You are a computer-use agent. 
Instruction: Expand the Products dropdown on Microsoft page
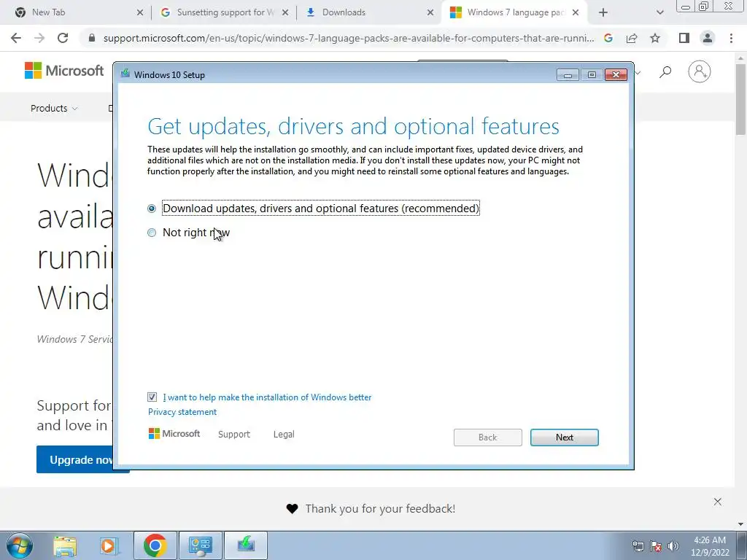click(x=54, y=108)
